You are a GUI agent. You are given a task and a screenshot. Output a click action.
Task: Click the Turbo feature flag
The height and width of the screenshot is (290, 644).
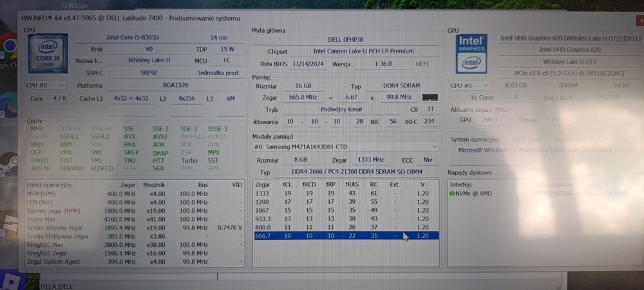[189, 160]
